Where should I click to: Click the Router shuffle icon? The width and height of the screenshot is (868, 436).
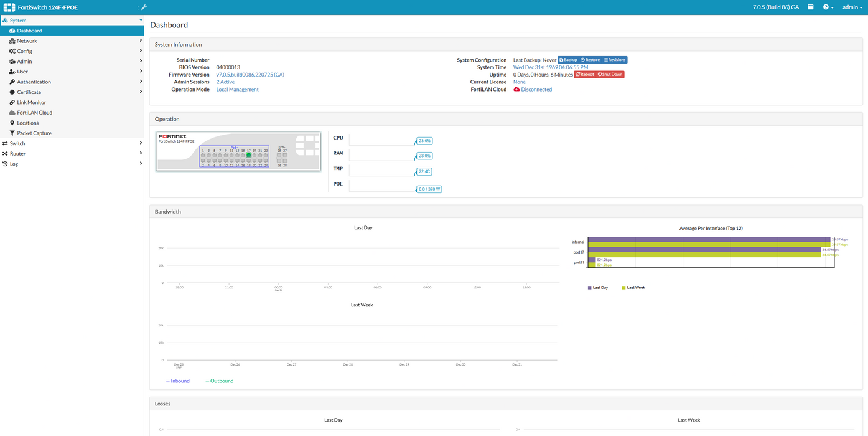tap(5, 154)
